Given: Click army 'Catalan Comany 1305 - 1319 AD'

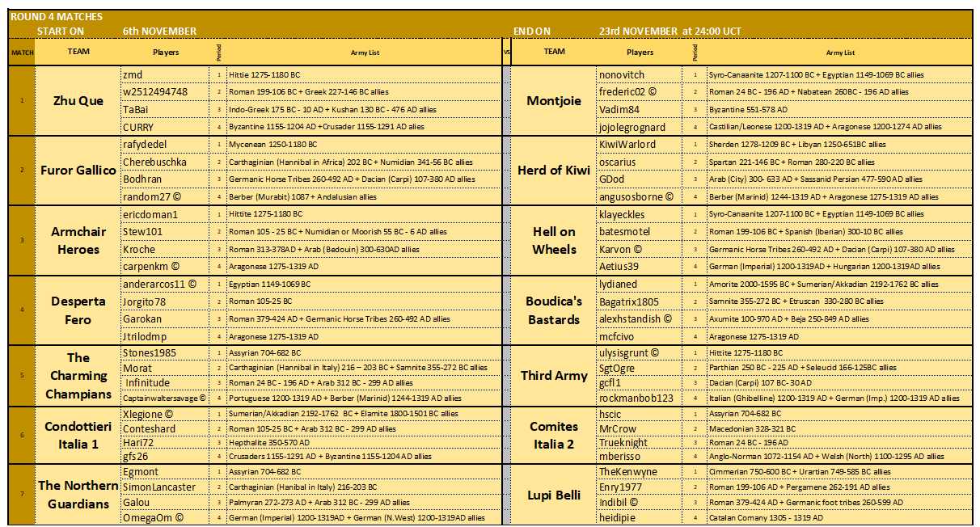Looking at the screenshot, I should 766,517.
